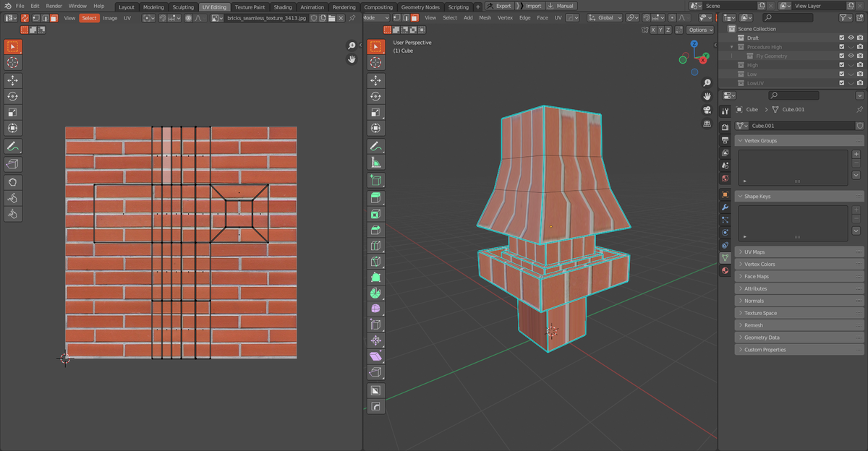Viewport: 868px width, 451px height.
Task: Expand the UV Maps panel
Action: tap(754, 252)
